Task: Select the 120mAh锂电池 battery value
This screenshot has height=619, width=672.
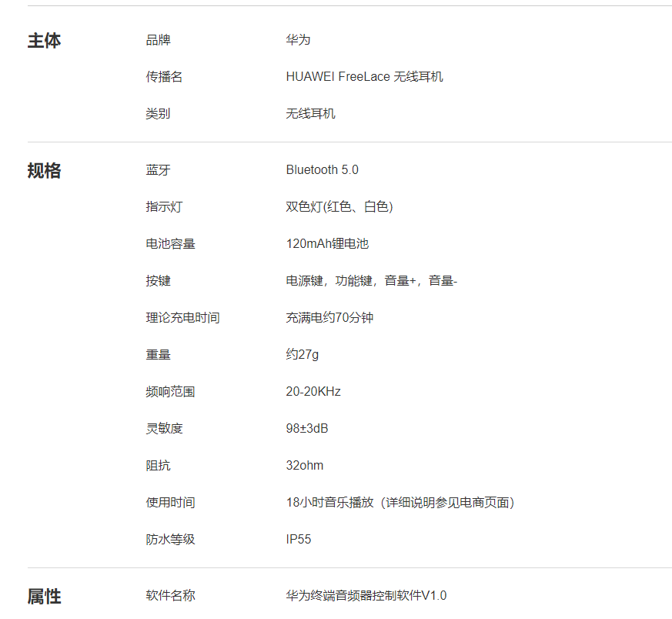Action: (x=327, y=244)
